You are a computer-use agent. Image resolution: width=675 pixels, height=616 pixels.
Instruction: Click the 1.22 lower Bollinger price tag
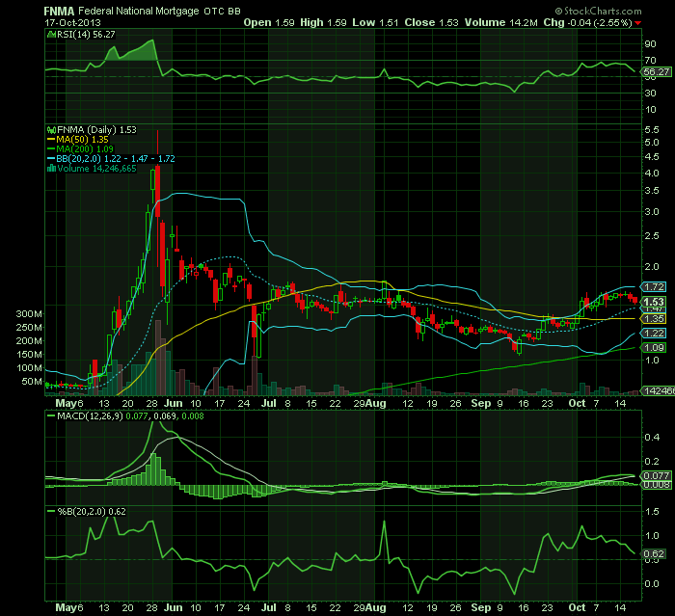[x=654, y=334]
